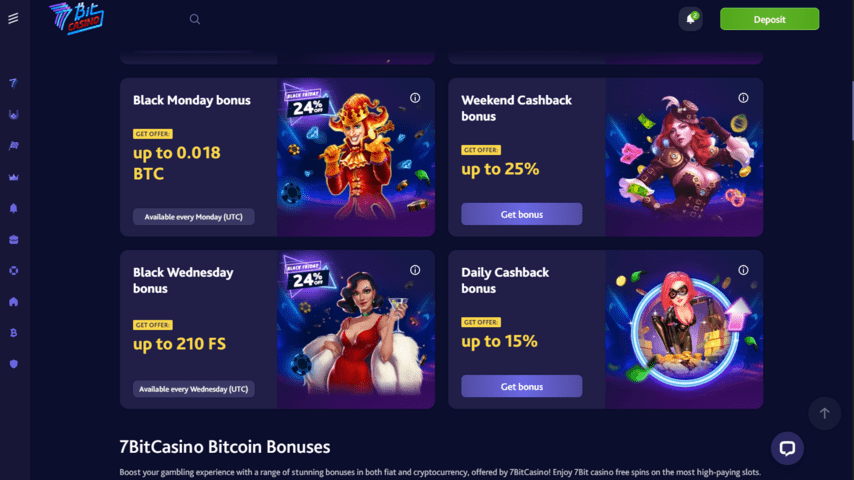854x480 pixels.
Task: Click the shield icon in sidebar
Action: [x=13, y=364]
